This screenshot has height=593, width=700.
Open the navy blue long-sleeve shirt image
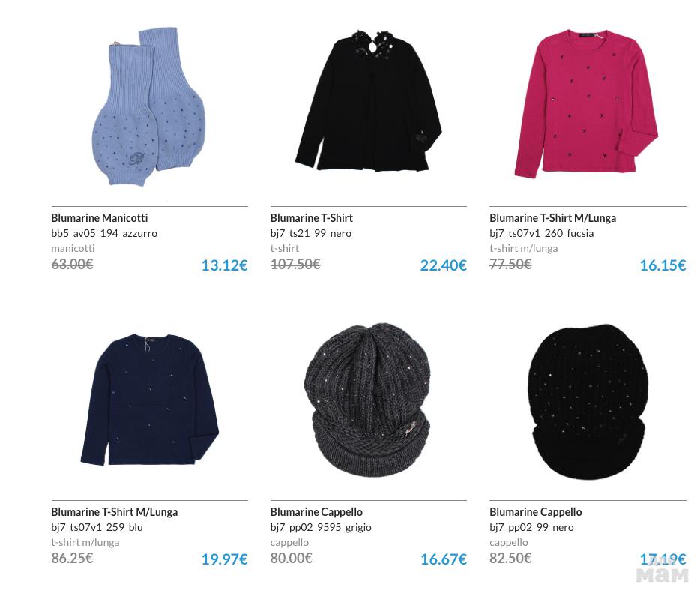point(150,399)
